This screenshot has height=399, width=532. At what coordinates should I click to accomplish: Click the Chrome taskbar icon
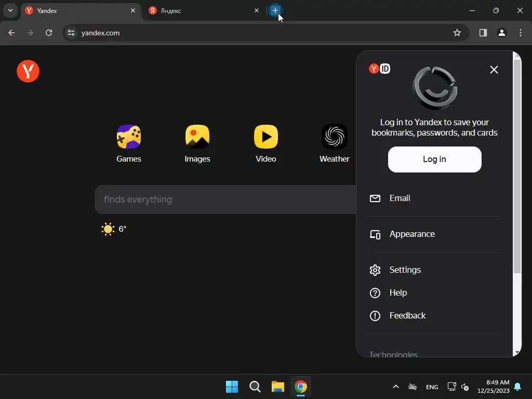301,387
